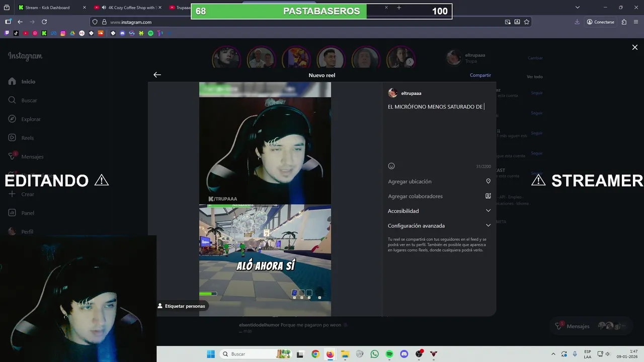
Task: Click Agregar colaboradores field
Action: click(x=439, y=196)
